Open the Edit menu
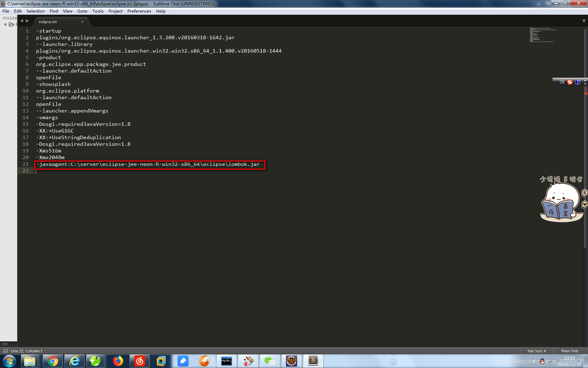The width and height of the screenshot is (588, 368). tap(18, 11)
